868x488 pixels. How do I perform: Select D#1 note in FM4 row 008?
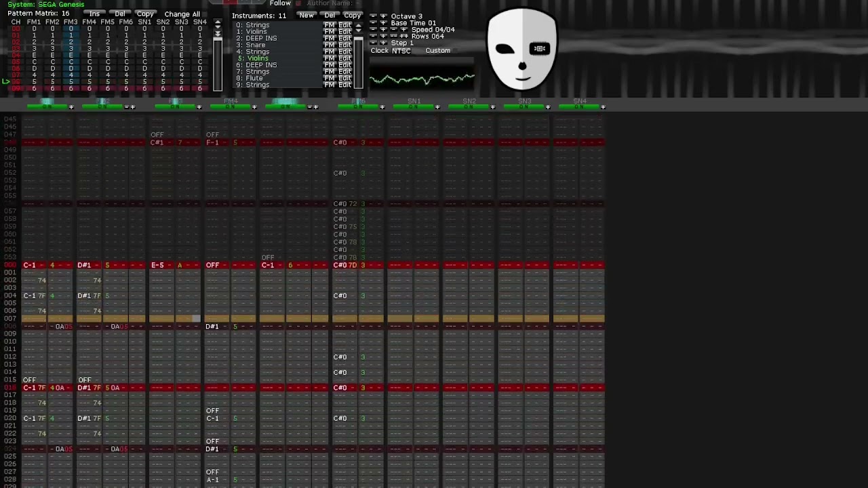pyautogui.click(x=212, y=327)
